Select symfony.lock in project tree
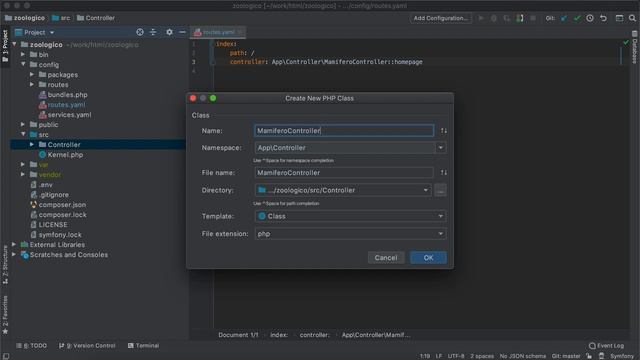 (x=56, y=235)
